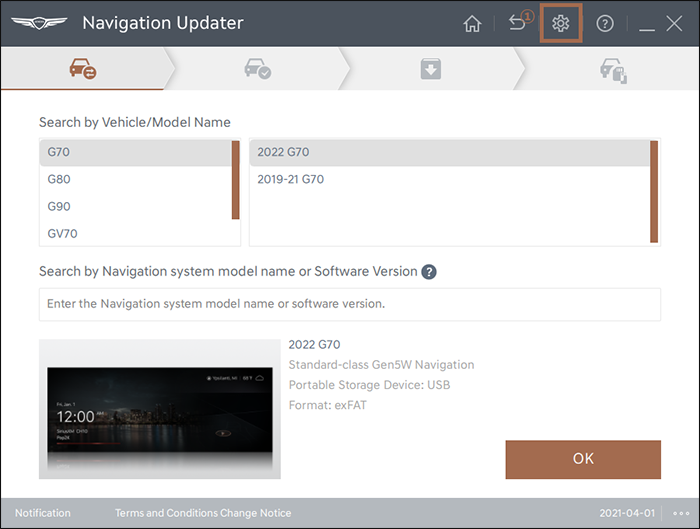Click the model year list scrollbar
700x529 pixels.
(x=654, y=192)
